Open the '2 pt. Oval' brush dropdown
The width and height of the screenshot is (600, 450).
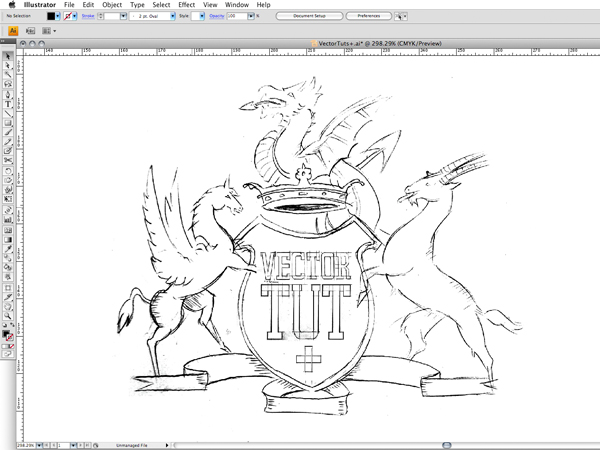point(173,16)
